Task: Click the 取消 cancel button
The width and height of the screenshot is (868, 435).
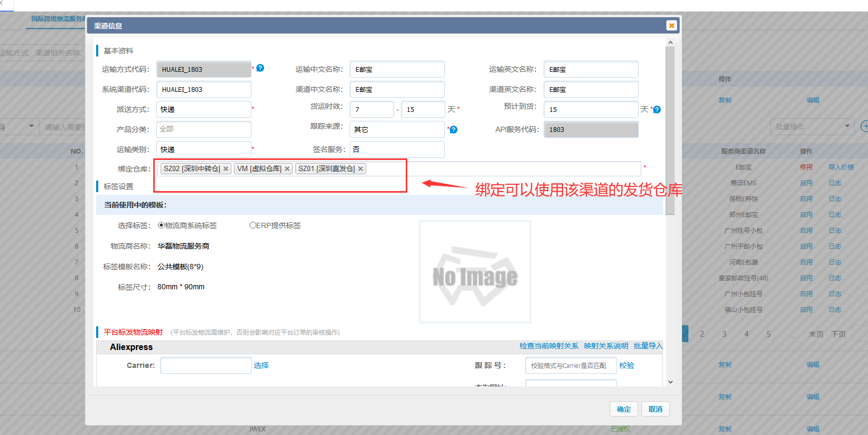Action: (655, 409)
